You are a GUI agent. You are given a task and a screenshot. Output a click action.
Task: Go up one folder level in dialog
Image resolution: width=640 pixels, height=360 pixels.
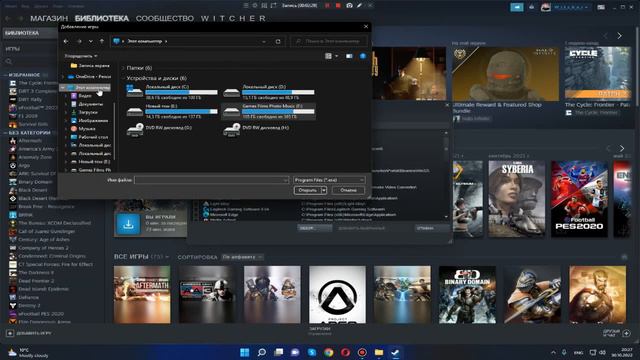click(102, 41)
